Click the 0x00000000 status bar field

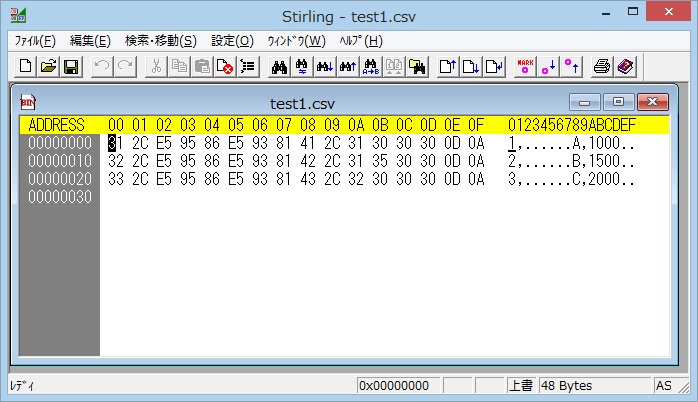[398, 386]
